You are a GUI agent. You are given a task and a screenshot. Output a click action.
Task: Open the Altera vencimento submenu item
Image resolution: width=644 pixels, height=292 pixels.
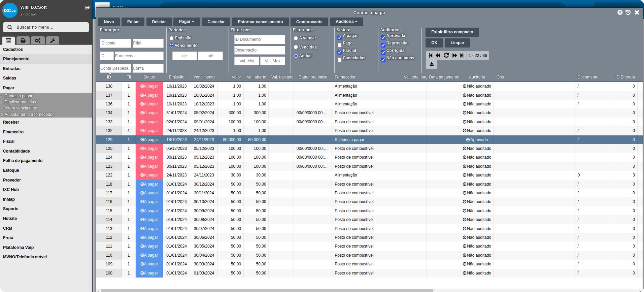[x=21, y=108]
